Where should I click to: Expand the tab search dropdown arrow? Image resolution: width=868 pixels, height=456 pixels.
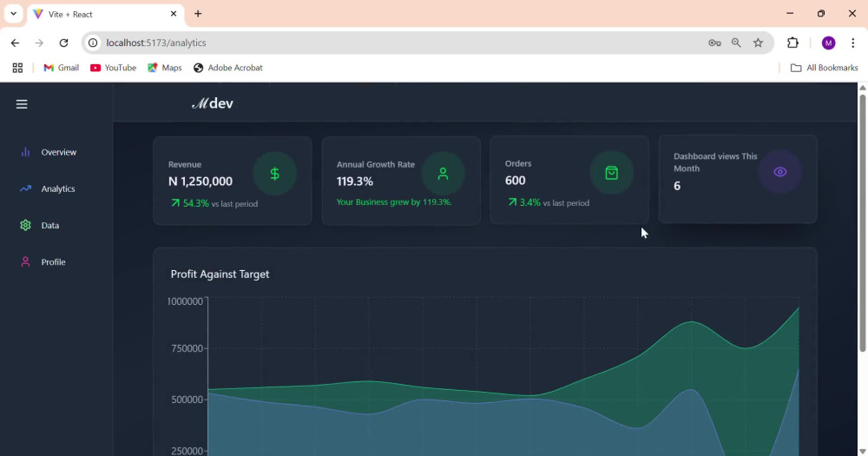click(x=13, y=14)
